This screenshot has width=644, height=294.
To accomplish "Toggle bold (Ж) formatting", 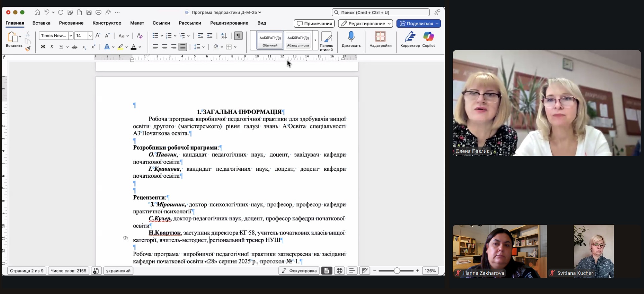I will point(43,47).
